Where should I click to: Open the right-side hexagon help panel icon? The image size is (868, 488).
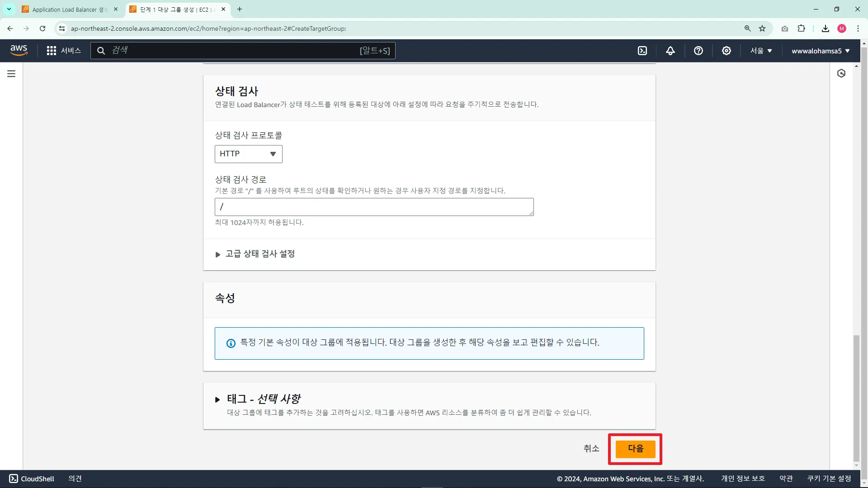click(x=841, y=73)
